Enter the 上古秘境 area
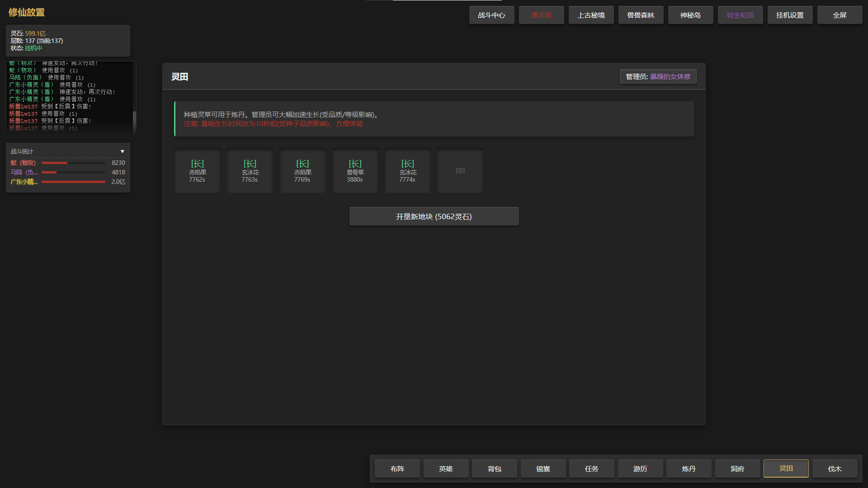The height and width of the screenshot is (488, 868). [x=591, y=15]
